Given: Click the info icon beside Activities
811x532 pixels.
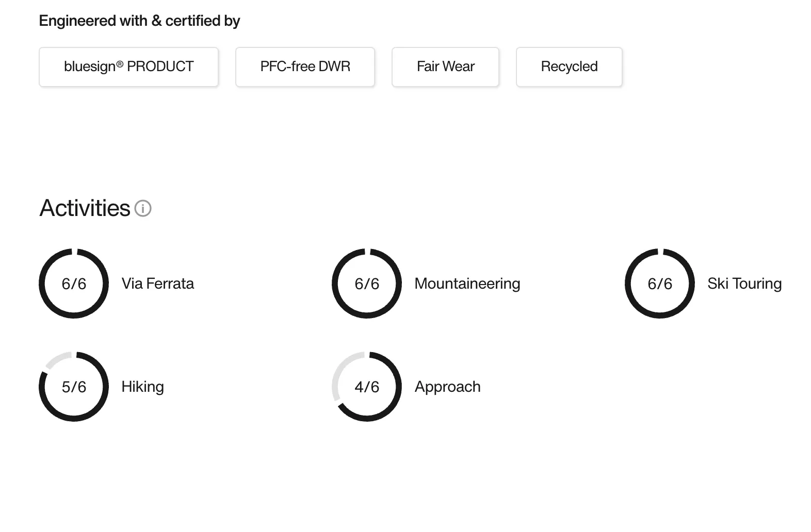Looking at the screenshot, I should (143, 208).
